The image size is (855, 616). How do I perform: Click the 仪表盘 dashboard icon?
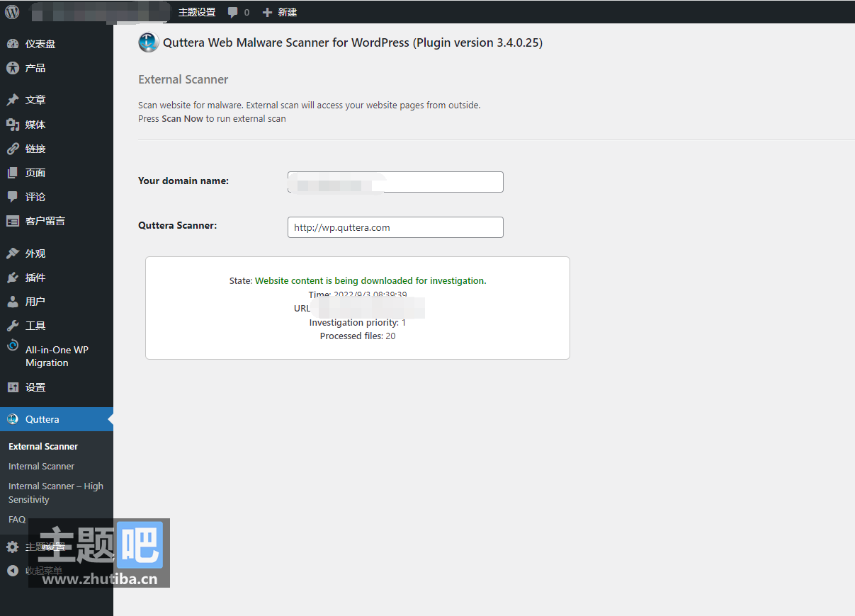[x=13, y=44]
